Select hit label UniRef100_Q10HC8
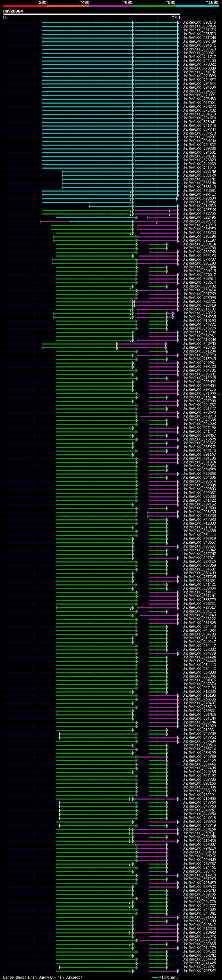 [x=199, y=840]
